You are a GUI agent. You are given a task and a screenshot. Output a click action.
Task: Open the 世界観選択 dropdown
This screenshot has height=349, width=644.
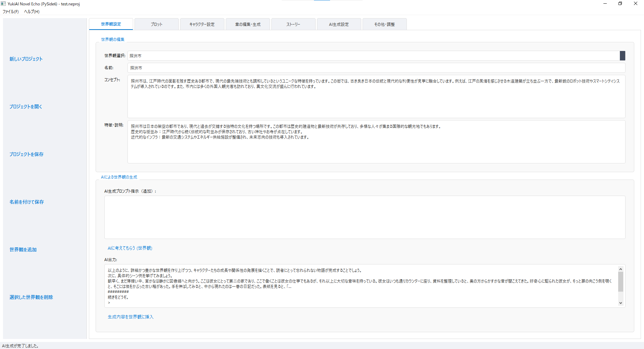(622, 56)
